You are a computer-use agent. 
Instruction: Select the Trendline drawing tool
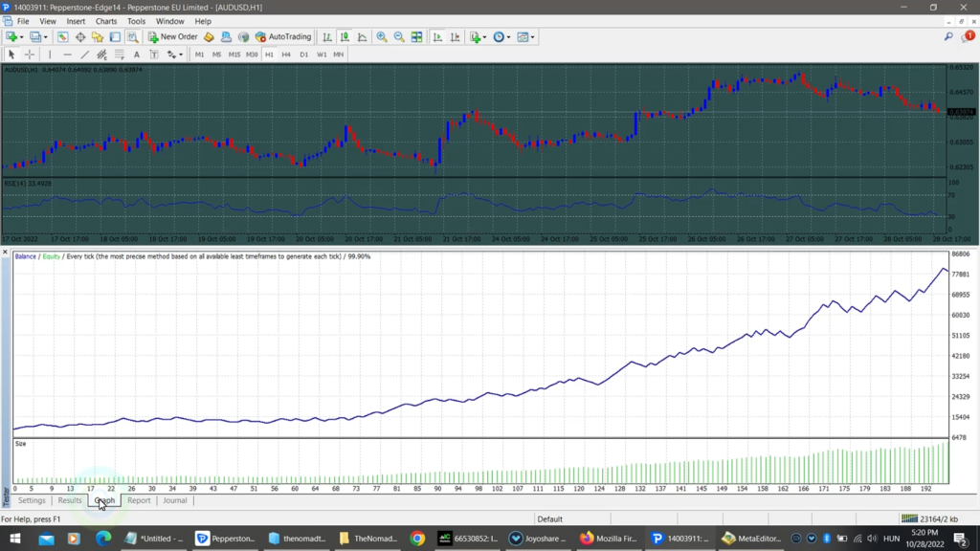(84, 55)
